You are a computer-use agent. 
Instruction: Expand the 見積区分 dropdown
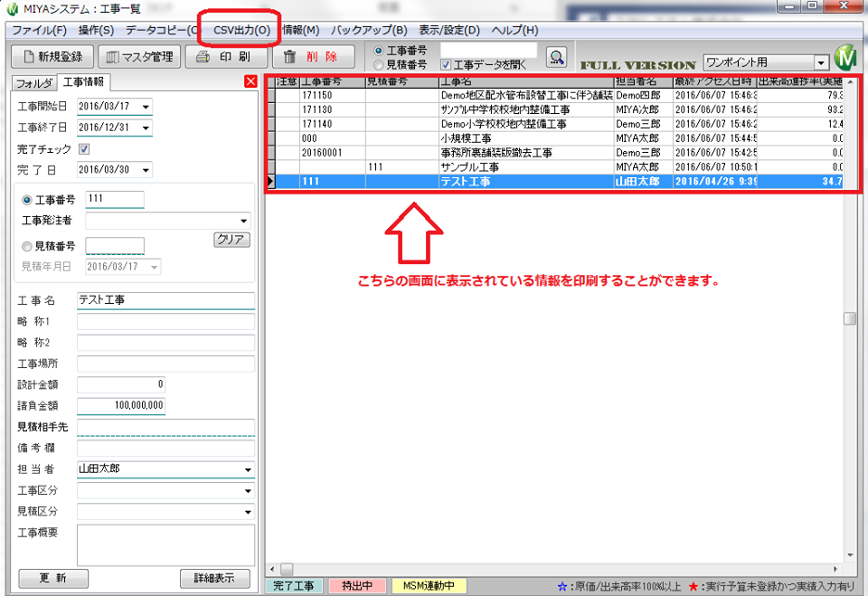pyautogui.click(x=248, y=512)
